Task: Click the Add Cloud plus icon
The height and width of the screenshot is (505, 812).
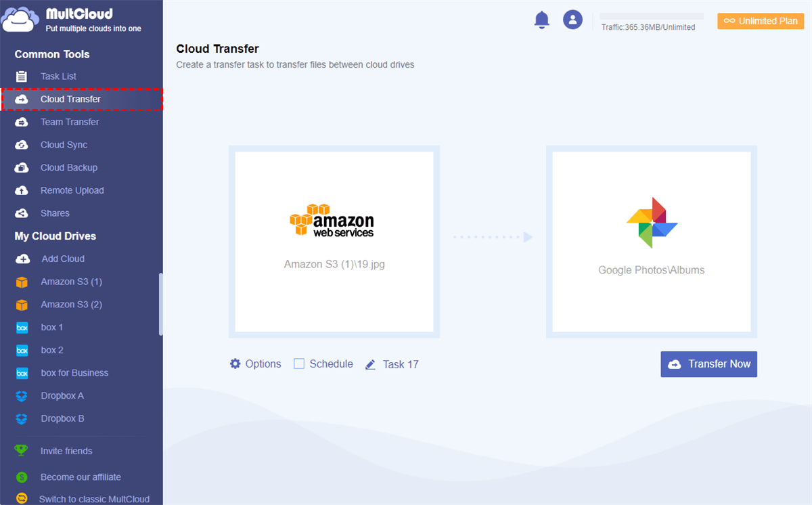Action: (22, 259)
